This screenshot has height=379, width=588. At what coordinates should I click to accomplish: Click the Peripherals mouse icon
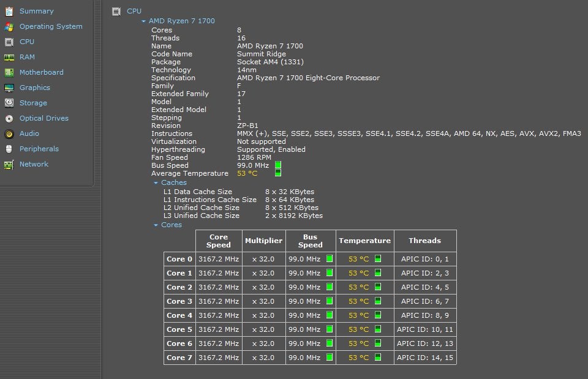point(9,149)
